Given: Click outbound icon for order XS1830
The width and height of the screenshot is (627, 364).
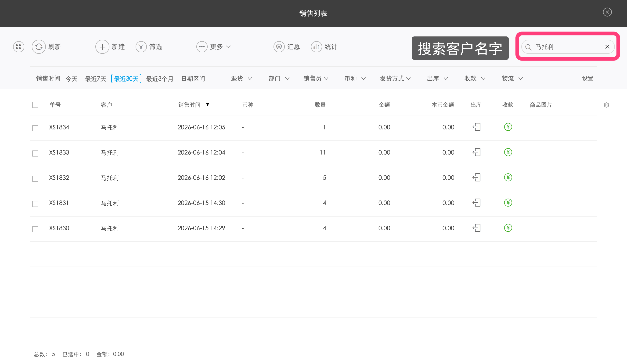Looking at the screenshot, I should [476, 228].
